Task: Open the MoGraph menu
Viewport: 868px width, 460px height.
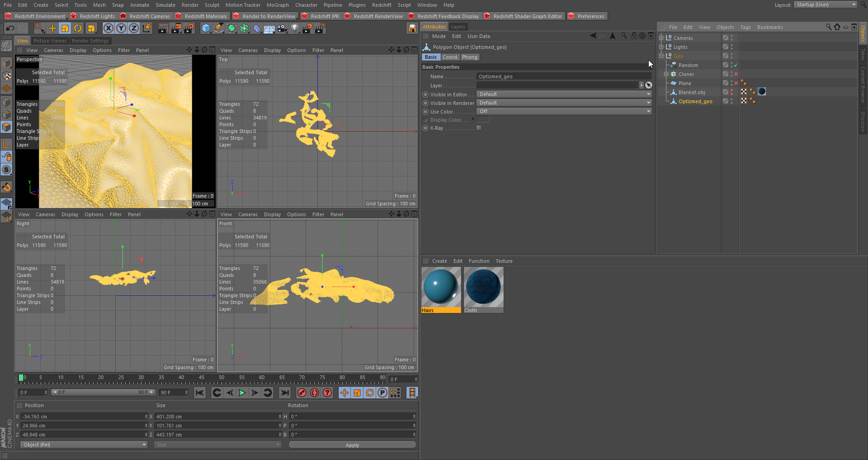Action: click(x=277, y=5)
